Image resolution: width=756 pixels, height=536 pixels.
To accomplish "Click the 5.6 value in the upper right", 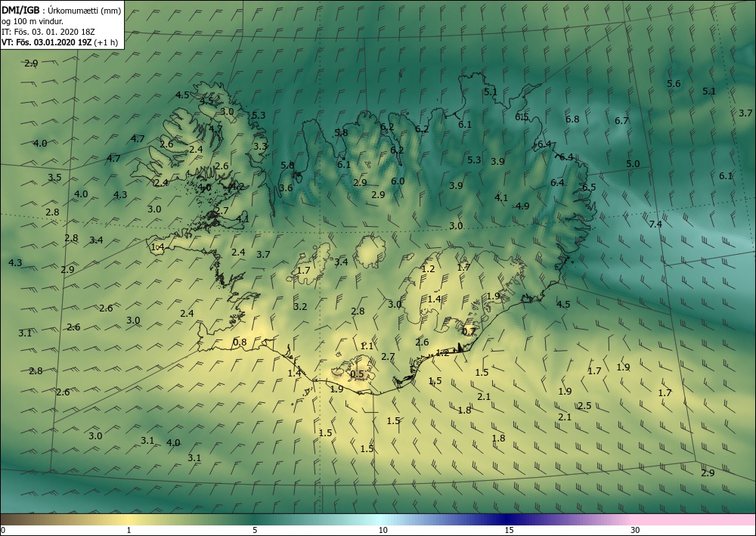I will point(674,83).
